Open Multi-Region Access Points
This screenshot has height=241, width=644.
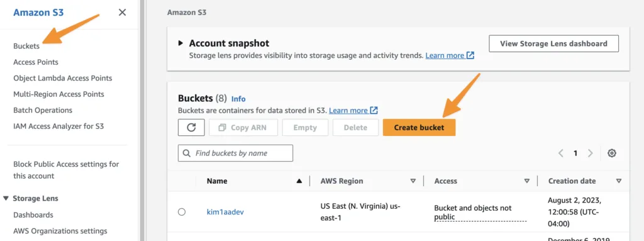[58, 94]
